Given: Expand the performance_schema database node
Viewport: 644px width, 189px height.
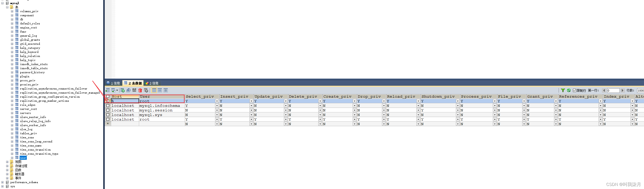Looking at the screenshot, I should click(x=2, y=182).
